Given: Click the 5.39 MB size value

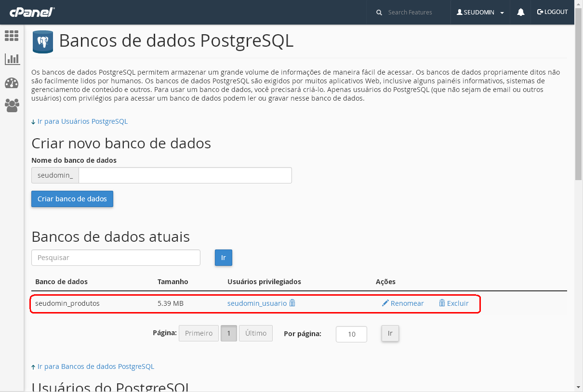Looking at the screenshot, I should [x=171, y=303].
